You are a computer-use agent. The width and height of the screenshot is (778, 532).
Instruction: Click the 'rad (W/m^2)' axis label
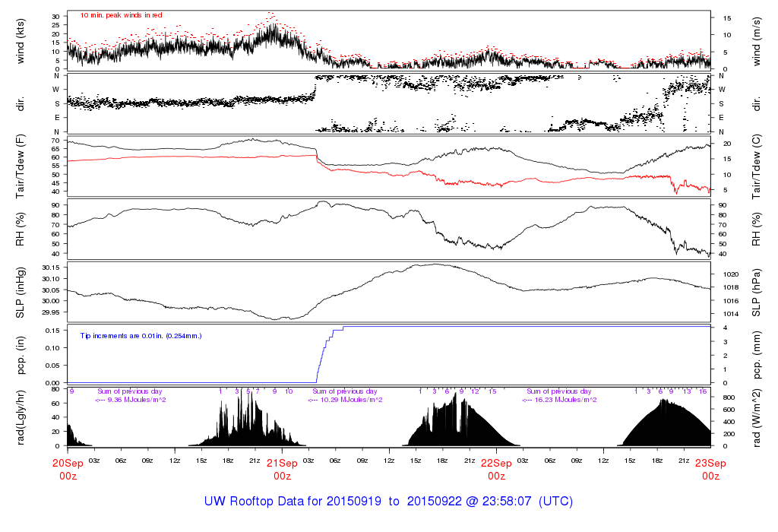(757, 417)
